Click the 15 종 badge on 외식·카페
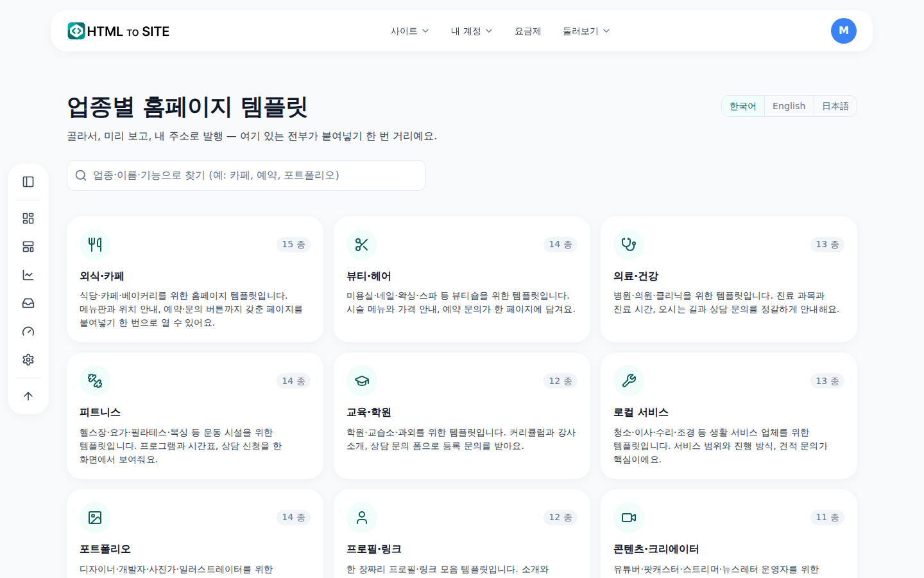Viewport: 924px width, 578px height. (x=294, y=245)
